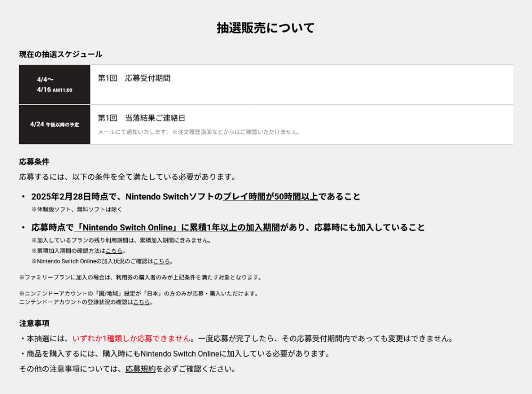Open こちら link for Nintendo Switch Online加入状況
This screenshot has width=532, height=394.
point(161,262)
